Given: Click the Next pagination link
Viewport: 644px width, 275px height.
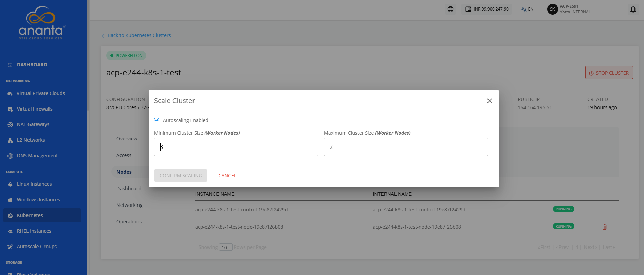Looking at the screenshot, I should [590, 247].
